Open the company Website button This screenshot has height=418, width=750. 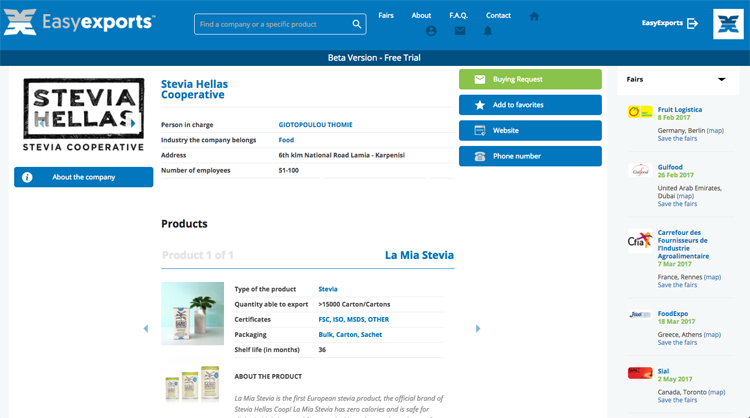(x=530, y=131)
